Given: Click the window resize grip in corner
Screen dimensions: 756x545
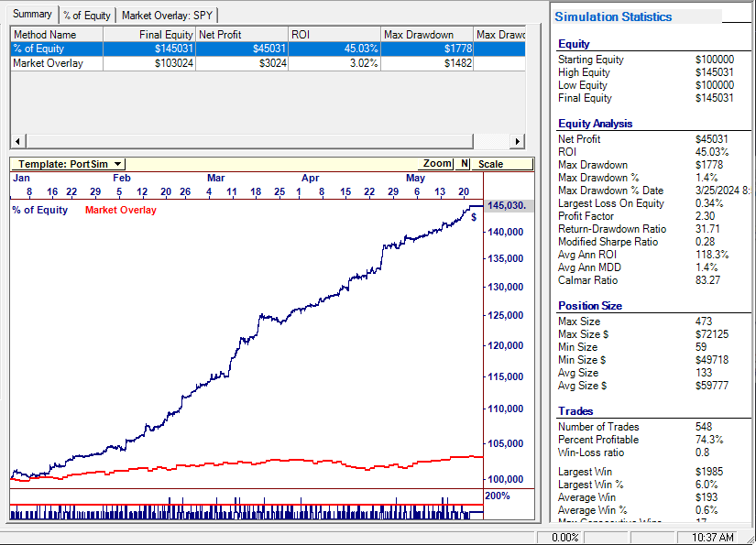Looking at the screenshot, I should 750,539.
